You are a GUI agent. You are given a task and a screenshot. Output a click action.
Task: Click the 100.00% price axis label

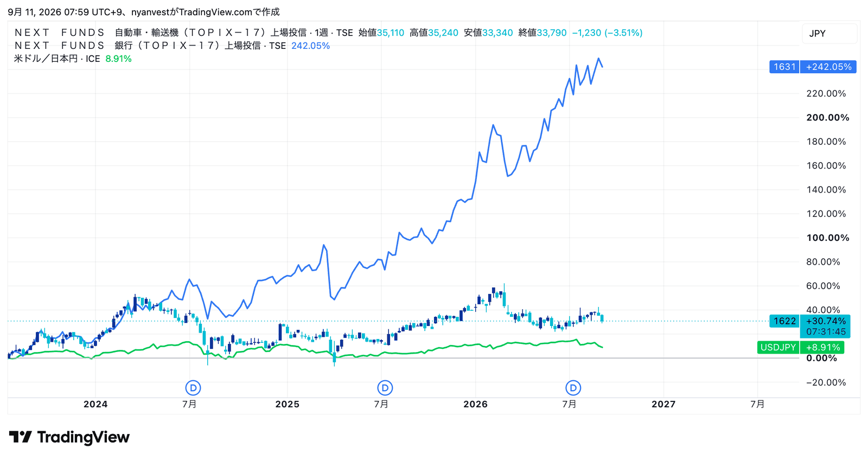click(828, 238)
